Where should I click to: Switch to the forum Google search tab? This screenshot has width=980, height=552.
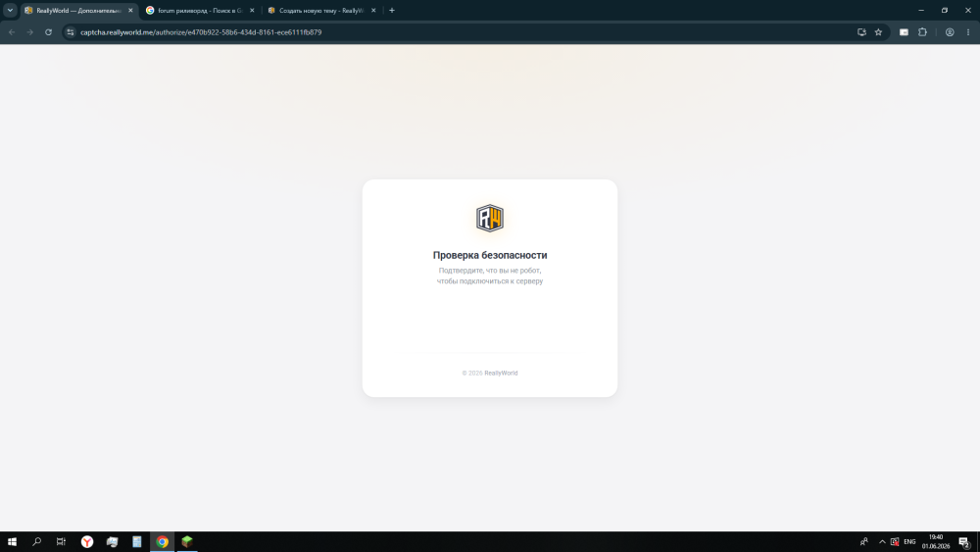(199, 11)
